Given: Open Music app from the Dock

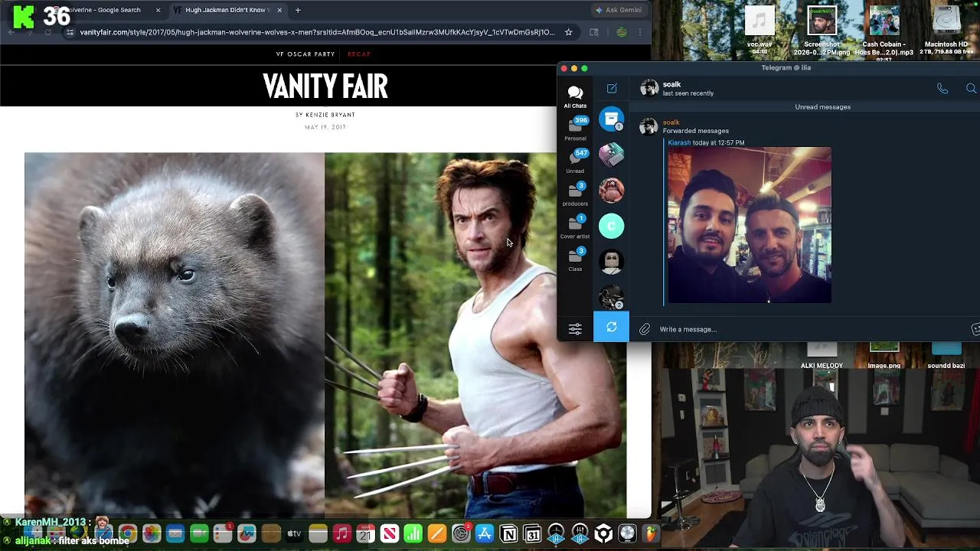Looking at the screenshot, I should [x=341, y=533].
